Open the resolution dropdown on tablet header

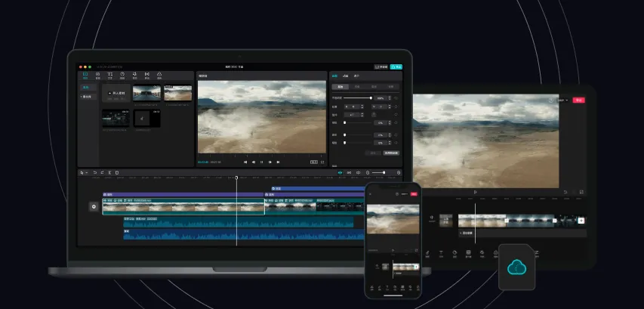tap(562, 100)
